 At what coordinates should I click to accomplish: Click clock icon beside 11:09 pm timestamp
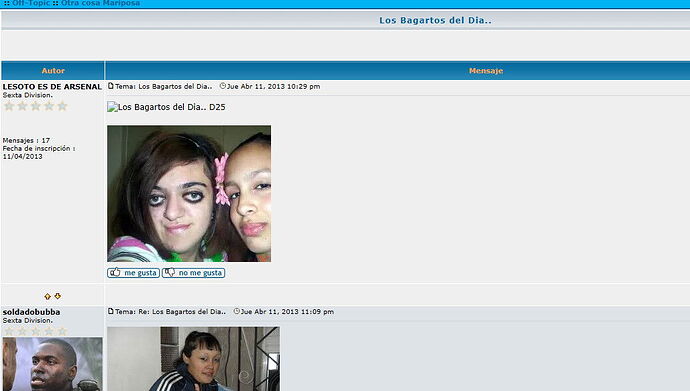pos(237,311)
